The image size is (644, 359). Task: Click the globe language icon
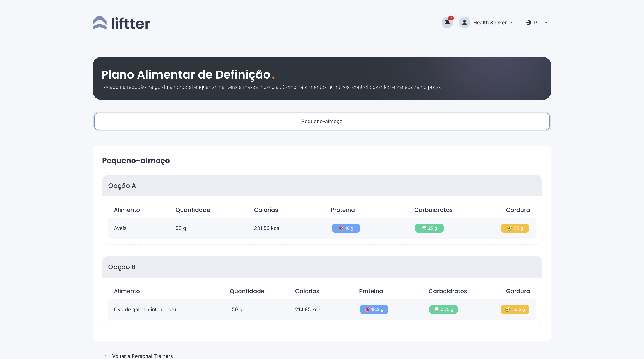pyautogui.click(x=528, y=23)
